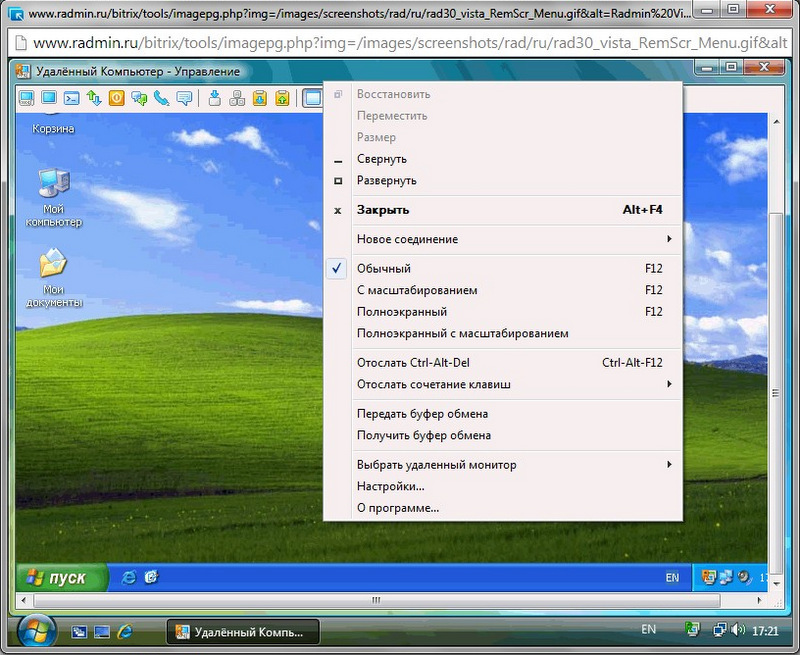Open Мой компьютер desktop icon
The height and width of the screenshot is (655, 800).
pyautogui.click(x=54, y=197)
